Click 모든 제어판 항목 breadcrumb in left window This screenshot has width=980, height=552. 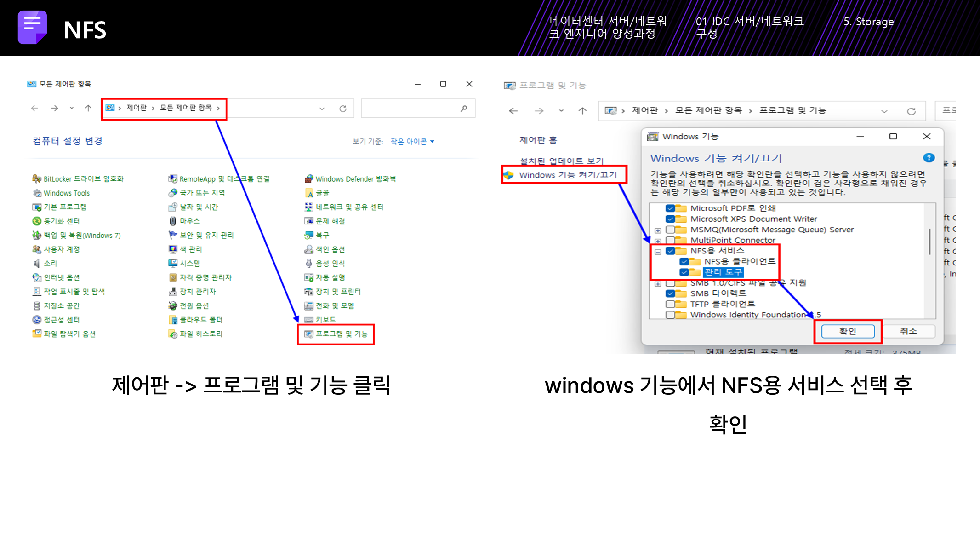click(x=186, y=108)
